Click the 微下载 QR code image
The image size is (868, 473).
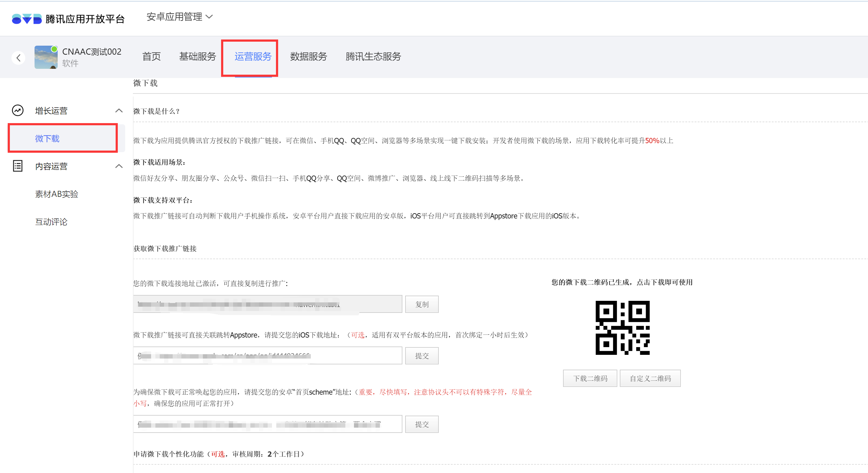coord(622,328)
